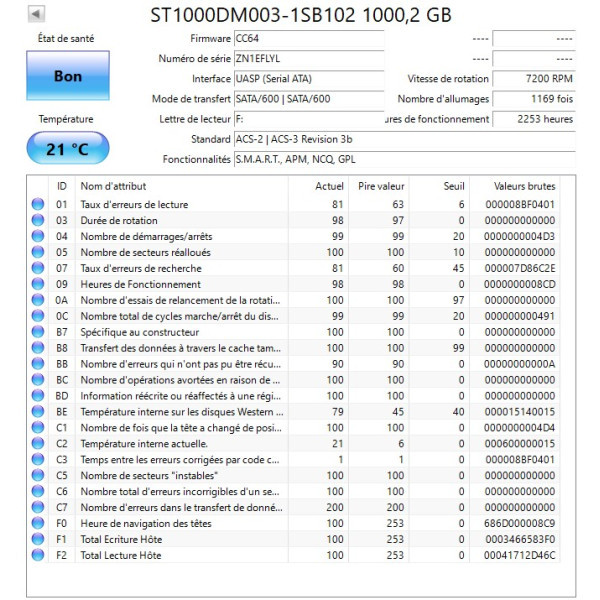Select the Durée de rotation row
The height and width of the screenshot is (600, 600).
click(x=293, y=220)
